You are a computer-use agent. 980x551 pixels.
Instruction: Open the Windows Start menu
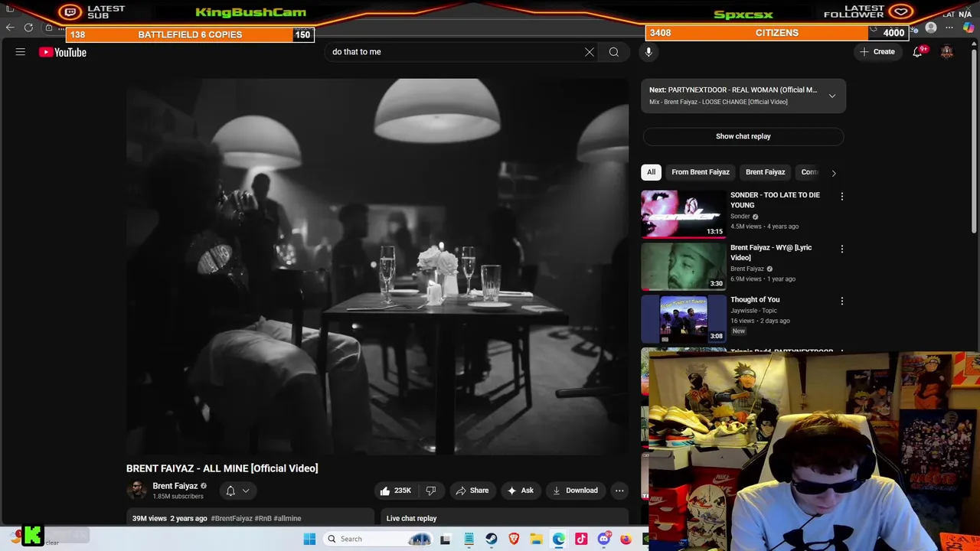309,539
